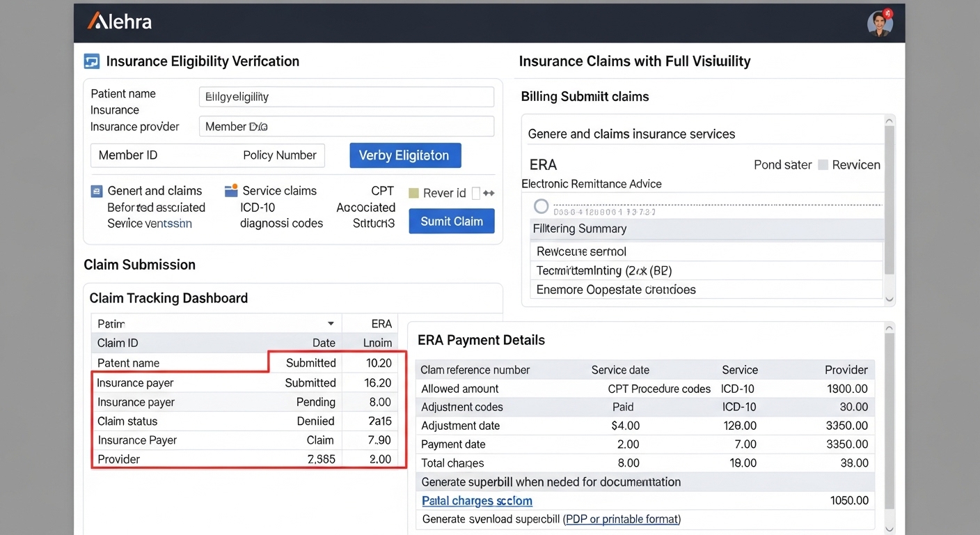
Task: Click the scroll-down chevron in Billing claims panel
Action: click(x=889, y=299)
